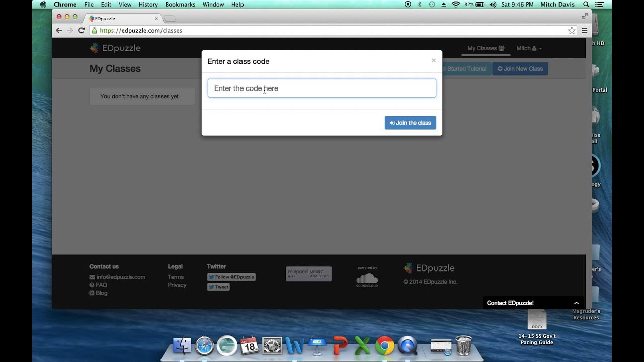
Task: Go back with browser back arrow
Action: [x=59, y=30]
